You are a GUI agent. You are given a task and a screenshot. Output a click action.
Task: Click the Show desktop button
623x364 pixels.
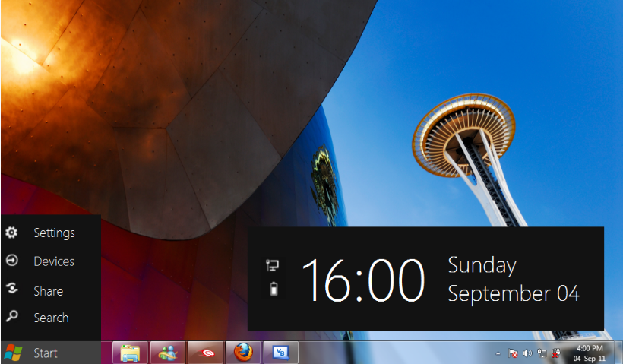pos(618,353)
